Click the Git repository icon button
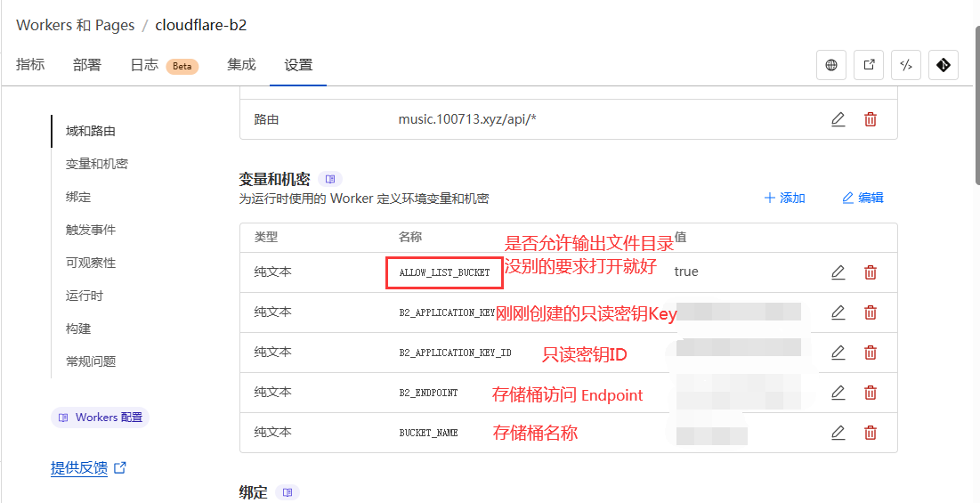The height and width of the screenshot is (503, 980). coord(944,65)
